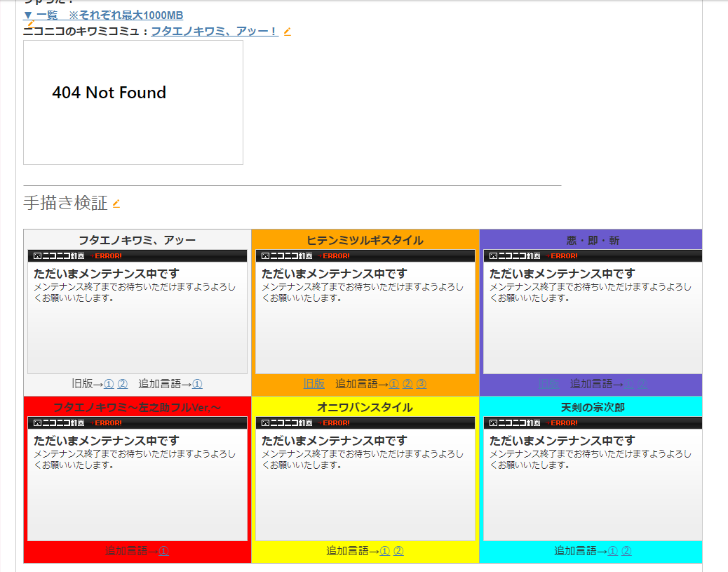This screenshot has width=728, height=572.
Task: Open 旧版 link ② under フタエノキワミ、アッー
Action: [x=123, y=384]
